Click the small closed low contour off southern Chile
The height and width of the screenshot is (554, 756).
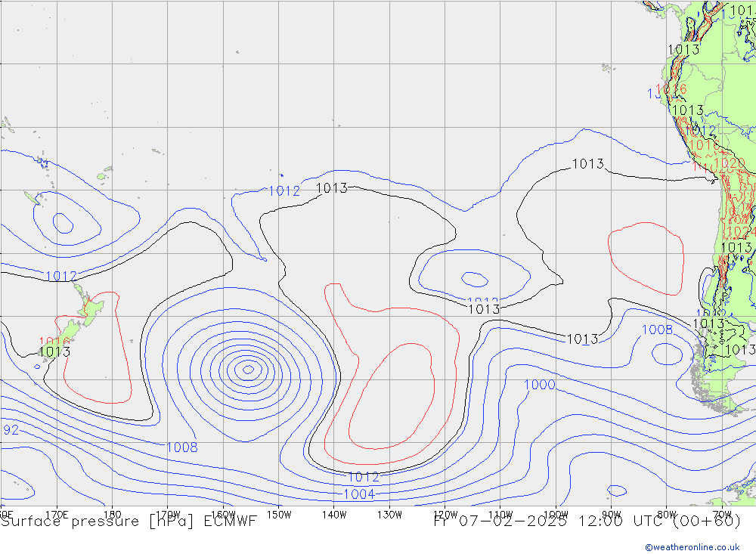pyautogui.click(x=667, y=354)
